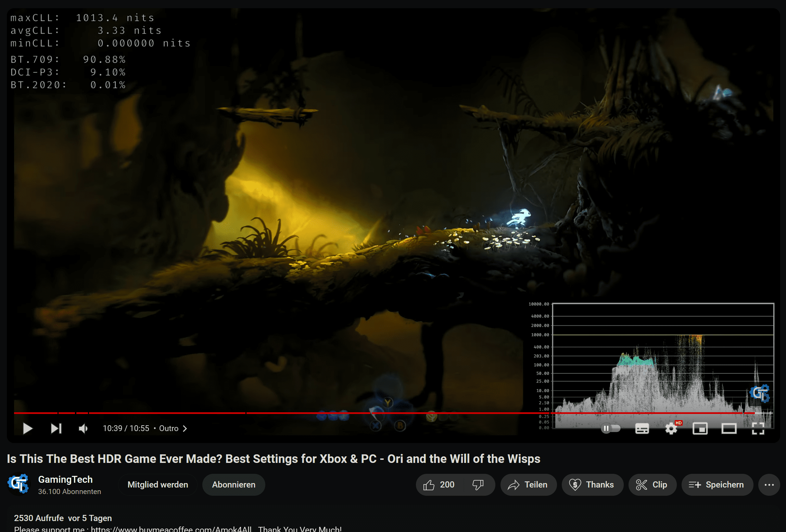Viewport: 786px width, 532px height.
Task: Click the 2530 Aufrufe view count
Action: [x=39, y=518]
